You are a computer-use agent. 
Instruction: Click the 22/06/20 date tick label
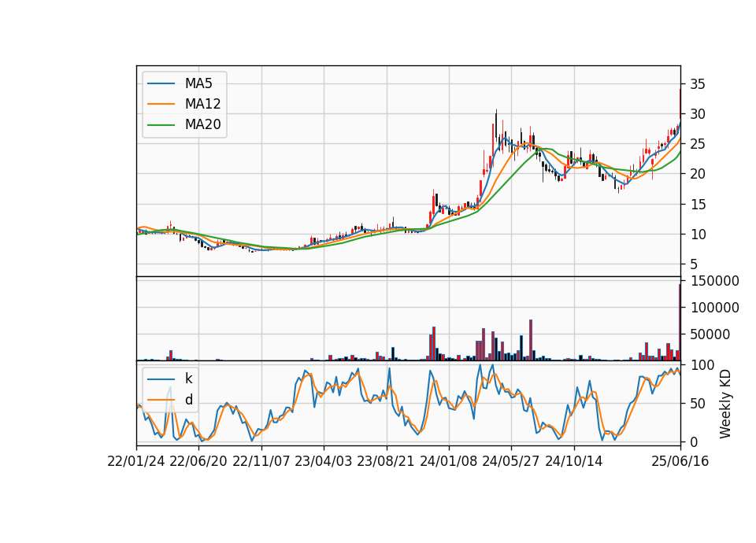198,462
